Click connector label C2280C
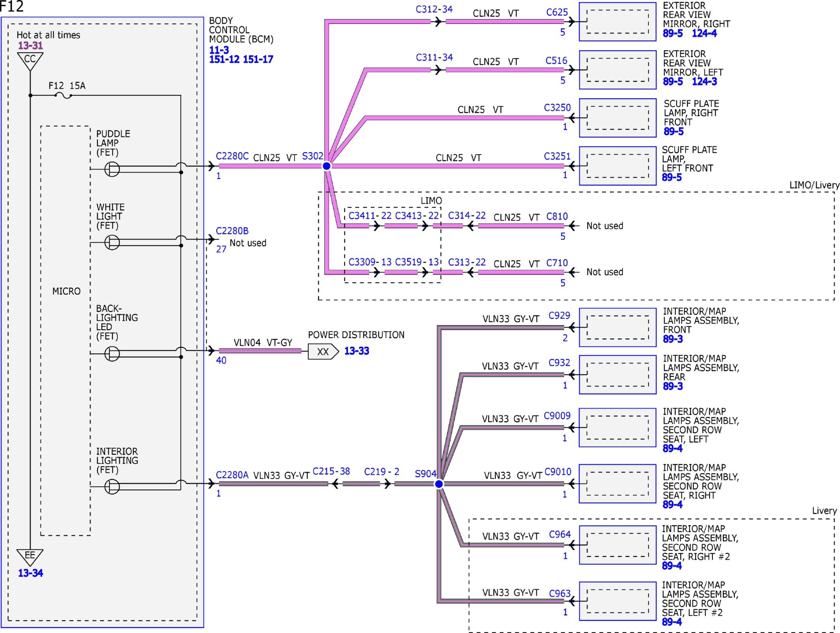Screen dimensions: 840x633 [x=232, y=156]
